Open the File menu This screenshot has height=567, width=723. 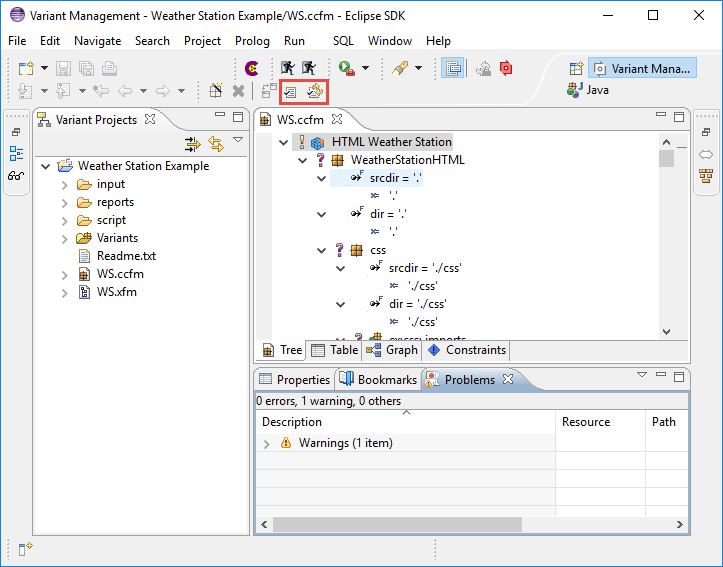[x=17, y=41]
